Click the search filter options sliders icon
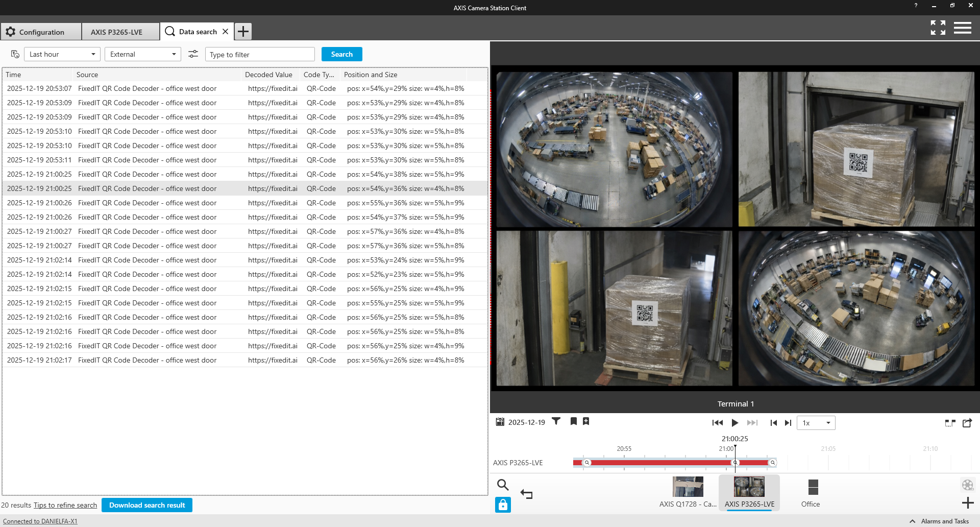 click(x=193, y=54)
